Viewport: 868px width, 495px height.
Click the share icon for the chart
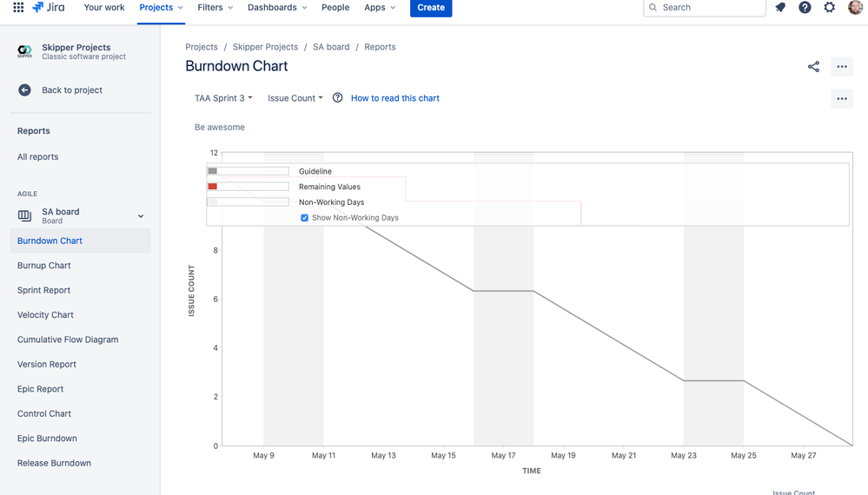(813, 67)
